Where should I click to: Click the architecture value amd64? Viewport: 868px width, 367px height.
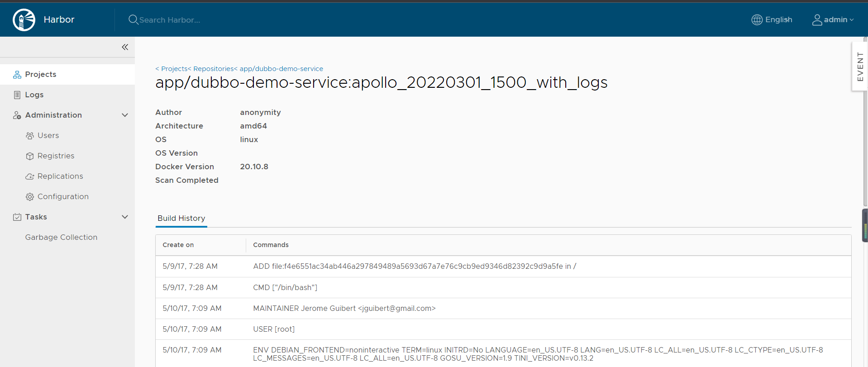(x=253, y=126)
